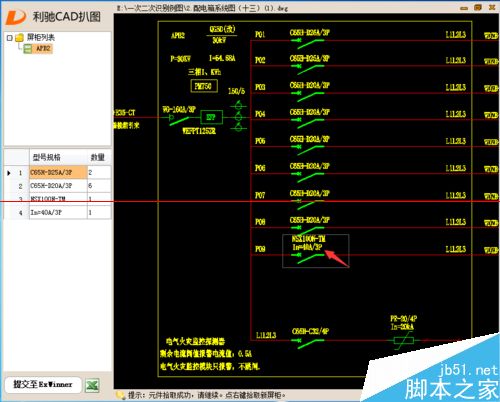Click the 提交至ExWinner button
This screenshot has height=402, width=500.
tap(43, 385)
